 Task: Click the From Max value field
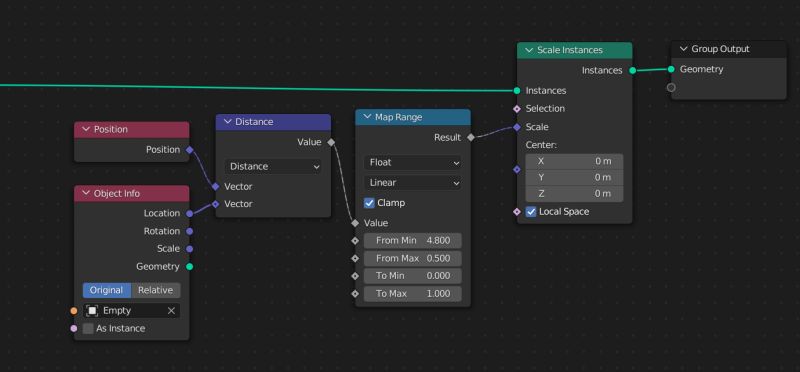413,259
